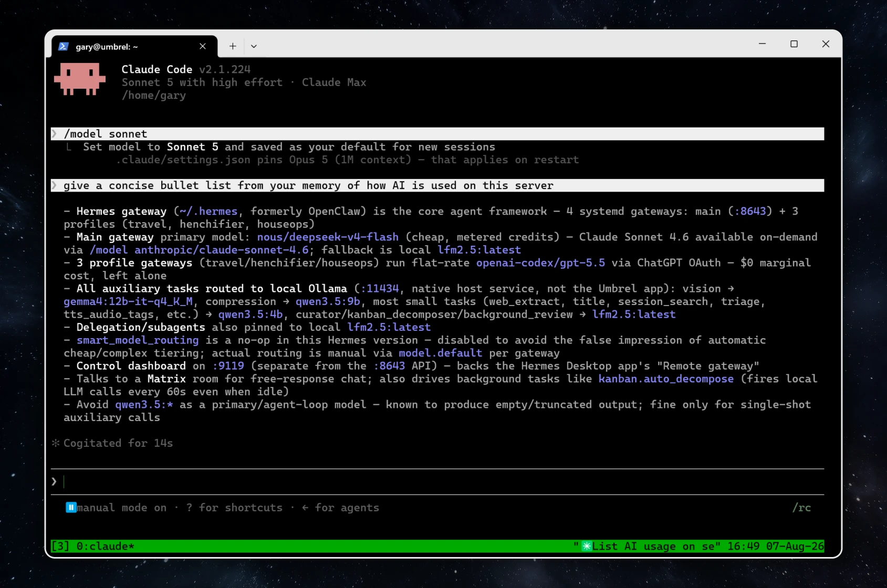The height and width of the screenshot is (588, 887).
Task: Click the :9119 dashboard port
Action: pyautogui.click(x=228, y=365)
